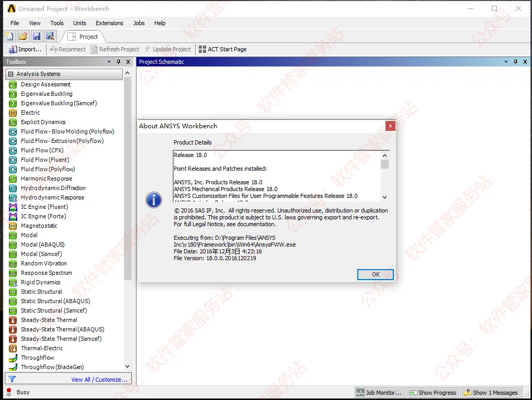Select Fluid Flow (Fluent) icon
The width and height of the screenshot is (532, 400).
[x=13, y=160]
